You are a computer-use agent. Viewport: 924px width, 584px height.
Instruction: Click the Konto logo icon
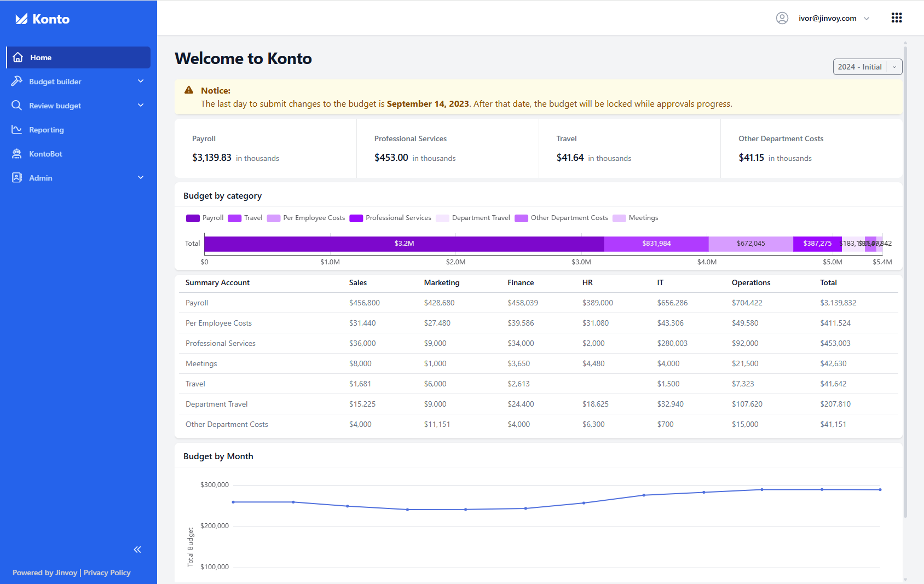point(21,19)
